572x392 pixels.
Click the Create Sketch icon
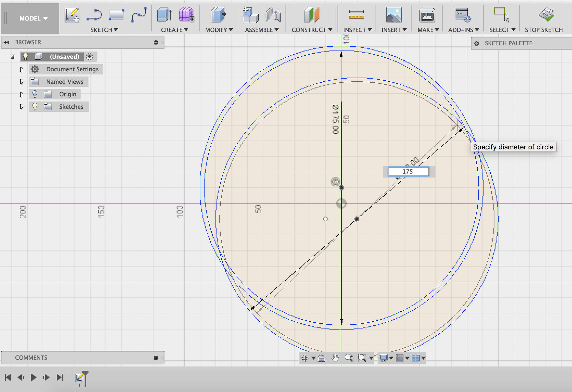coord(72,15)
